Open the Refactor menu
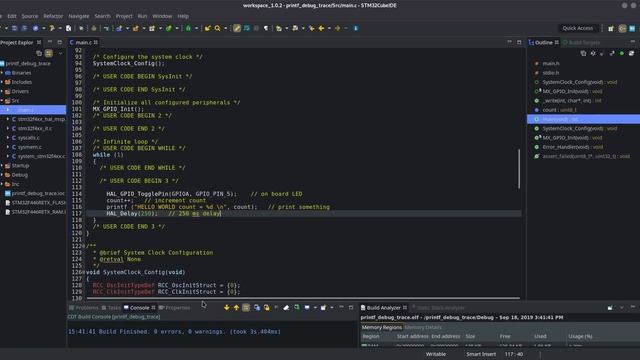The image size is (640, 360). [53, 16]
